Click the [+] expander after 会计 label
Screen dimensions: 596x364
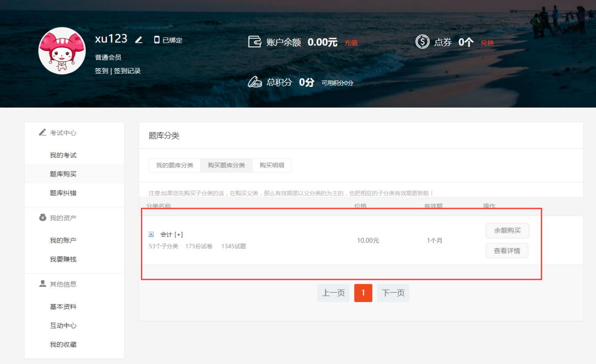coord(178,234)
